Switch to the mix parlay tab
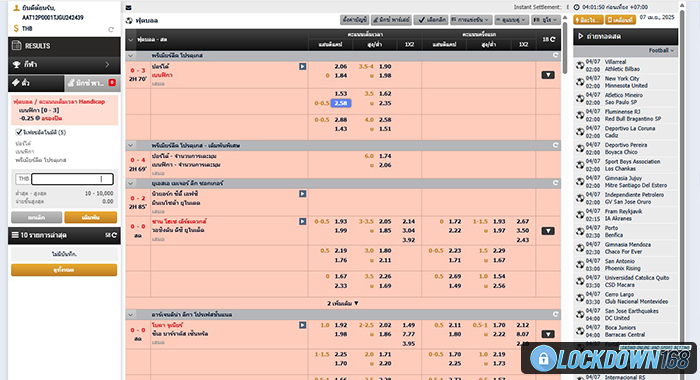700x380 pixels. (92, 83)
